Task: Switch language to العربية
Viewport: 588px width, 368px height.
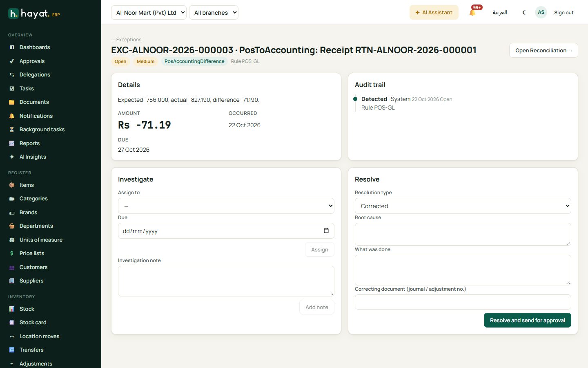Action: (x=500, y=13)
